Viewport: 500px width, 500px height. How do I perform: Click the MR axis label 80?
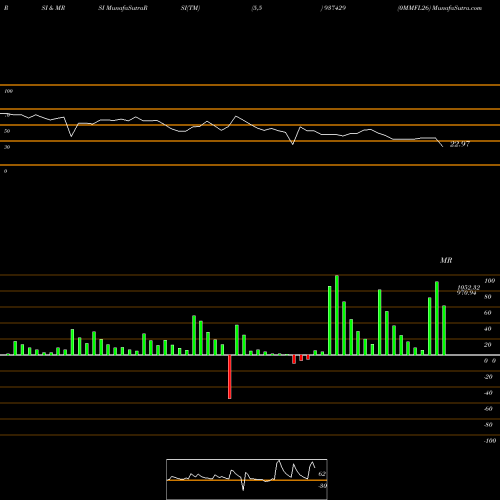(x=488, y=297)
